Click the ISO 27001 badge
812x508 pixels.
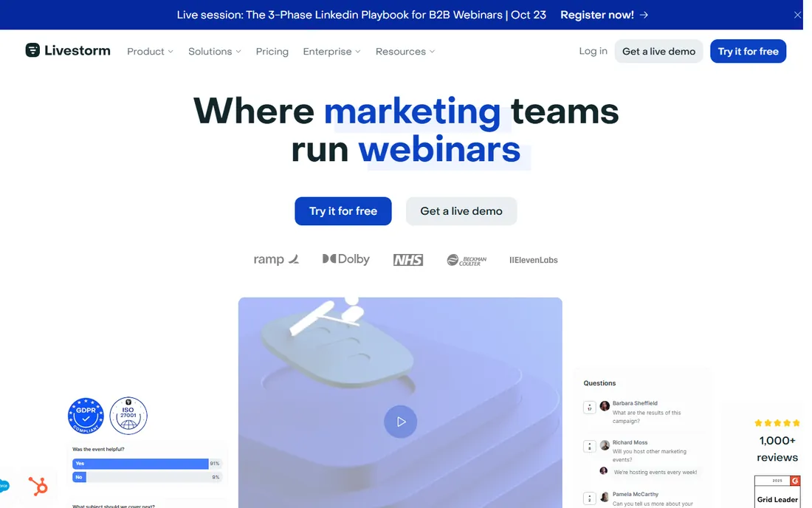128,416
